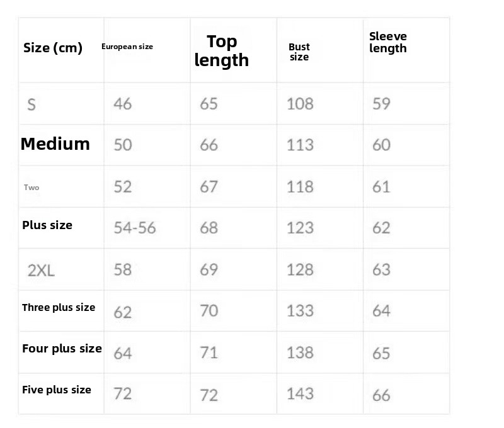Image resolution: width=504 pixels, height=428 pixels.
Task: Select the European size header
Action: (127, 47)
